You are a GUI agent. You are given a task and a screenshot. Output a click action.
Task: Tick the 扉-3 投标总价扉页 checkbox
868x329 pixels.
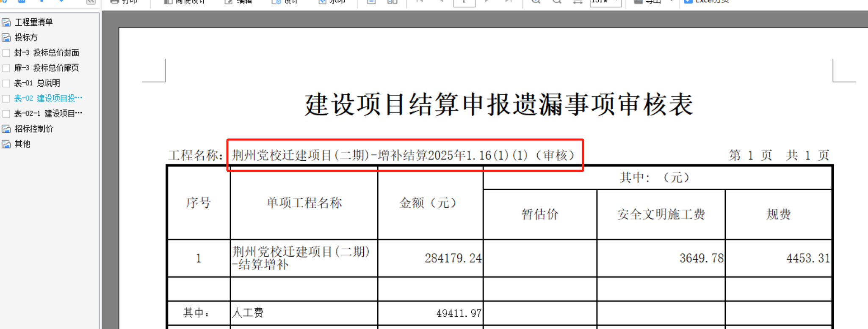tap(6, 68)
